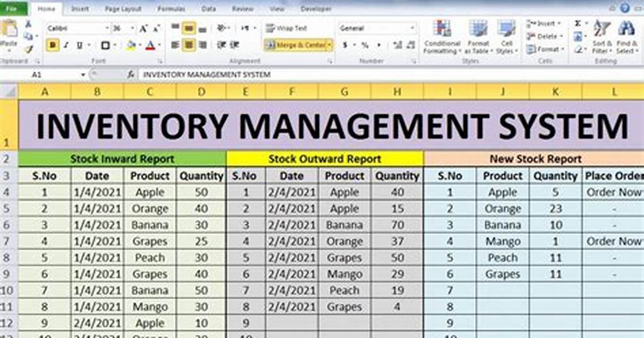Click the Increase Decimal icon
Viewport: 644px width, 338px height.
point(397,45)
